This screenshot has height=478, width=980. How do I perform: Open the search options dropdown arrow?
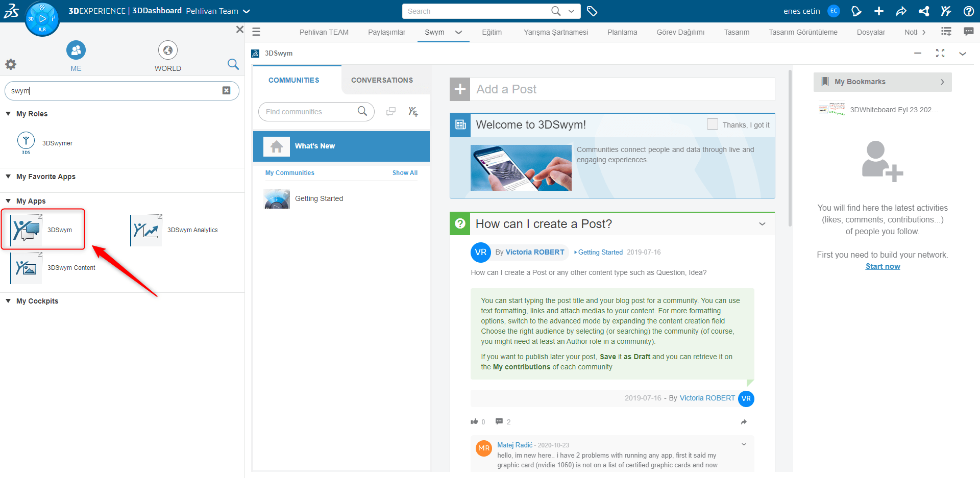571,11
